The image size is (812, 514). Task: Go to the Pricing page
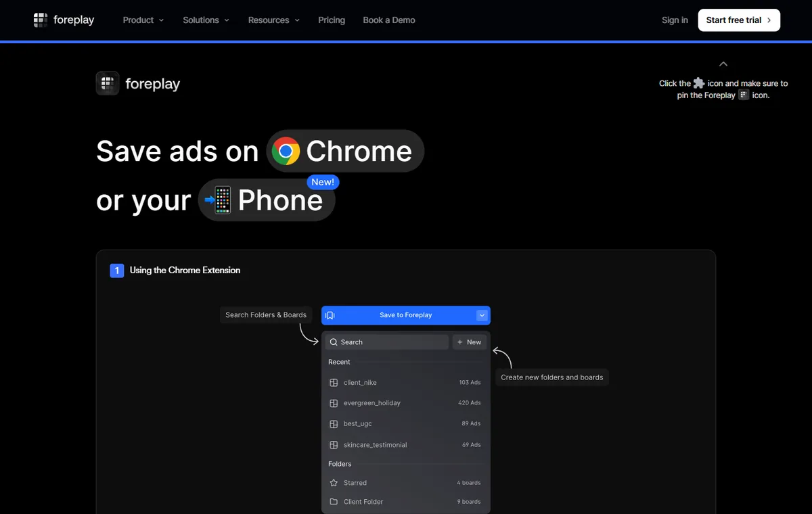pos(332,20)
